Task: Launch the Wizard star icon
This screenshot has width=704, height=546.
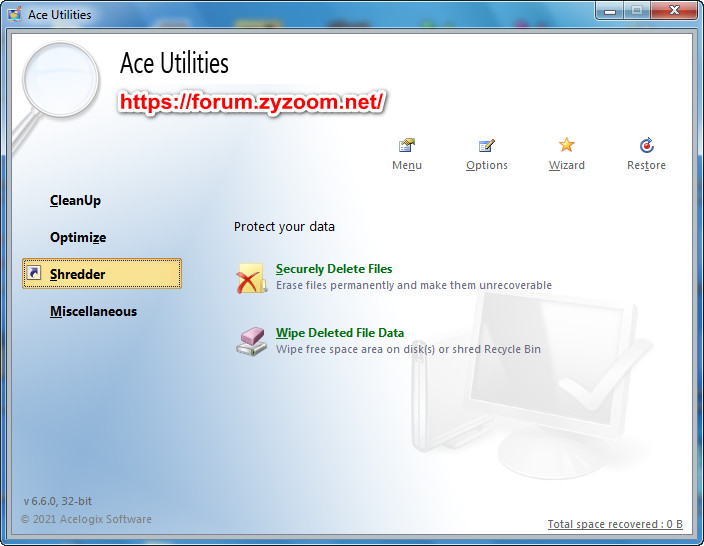Action: 567,145
